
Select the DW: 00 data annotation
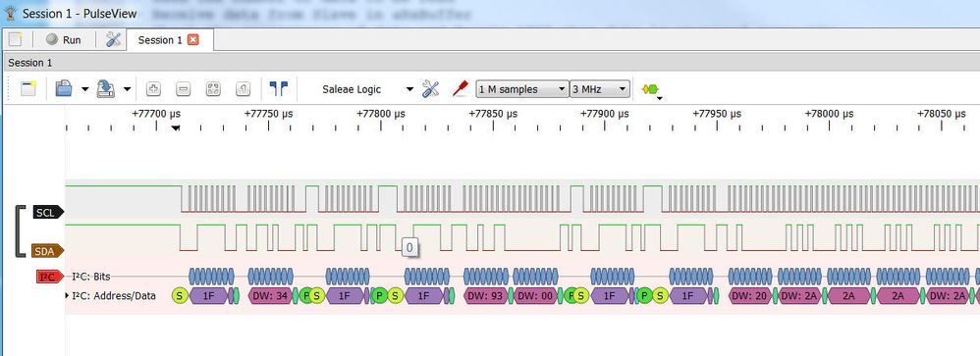point(535,295)
